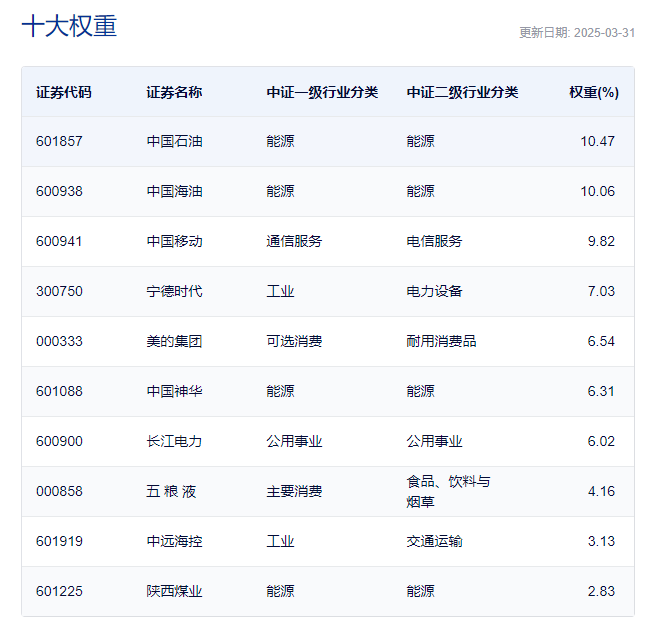The width and height of the screenshot is (654, 627).
Task: Click first-level 能源 in the 中国神华 row
Action: click(x=280, y=391)
